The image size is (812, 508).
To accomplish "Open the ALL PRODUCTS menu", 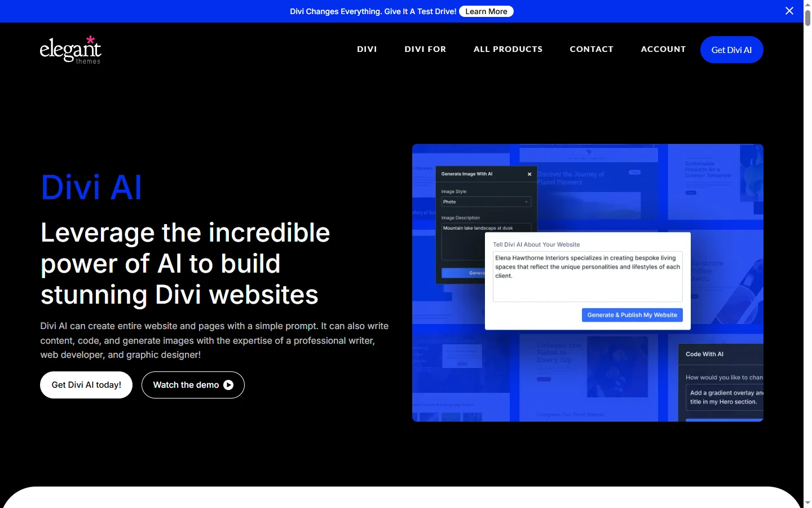I will pyautogui.click(x=508, y=49).
